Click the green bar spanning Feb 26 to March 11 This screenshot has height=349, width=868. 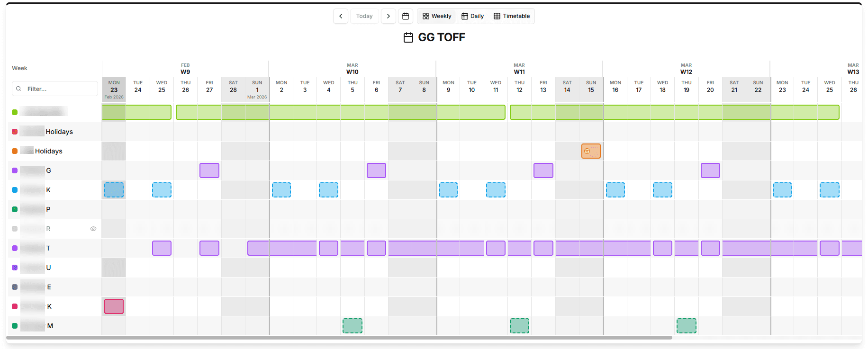point(341,112)
